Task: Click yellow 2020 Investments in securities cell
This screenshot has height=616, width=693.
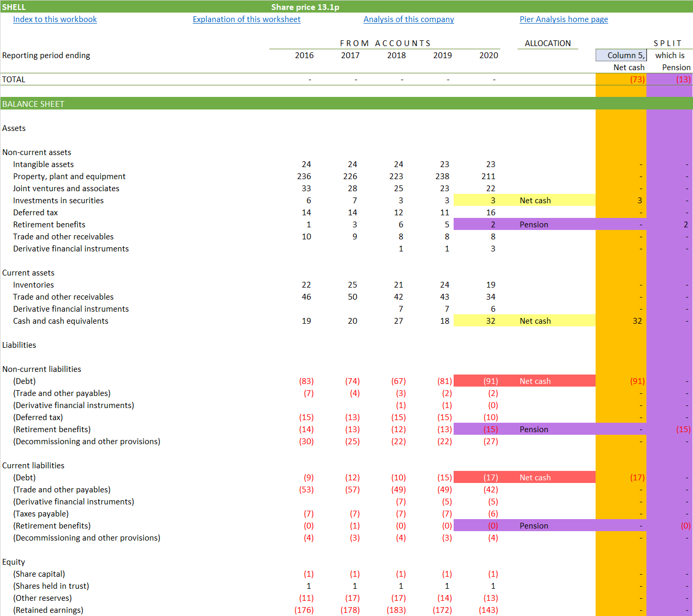Action: 477,200
